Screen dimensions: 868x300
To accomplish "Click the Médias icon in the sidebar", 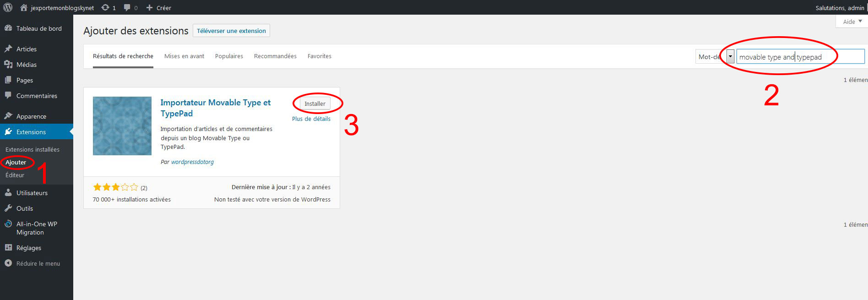I will [8, 65].
